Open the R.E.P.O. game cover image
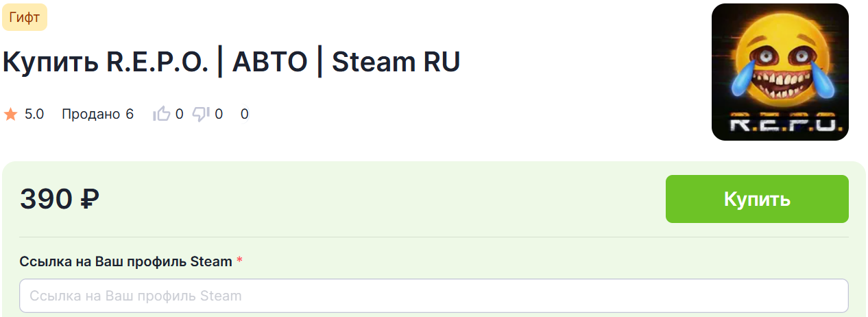868x317 pixels. pos(780,72)
